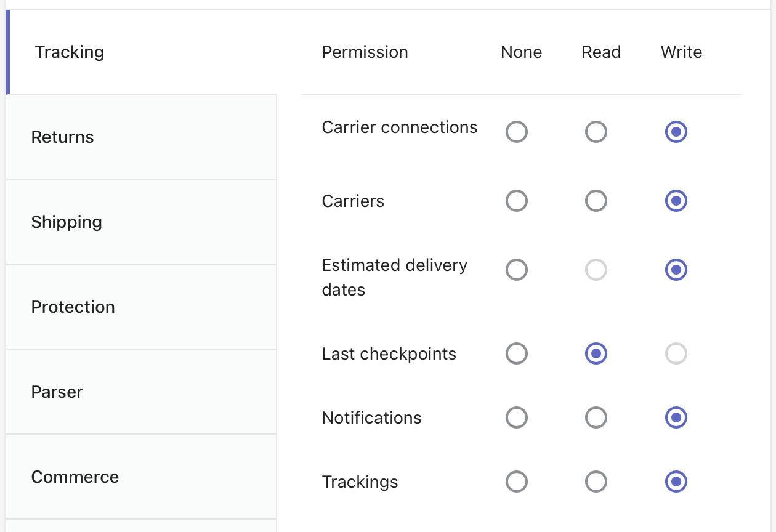776x532 pixels.
Task: Open the Returns permissions tab
Action: [x=141, y=137]
